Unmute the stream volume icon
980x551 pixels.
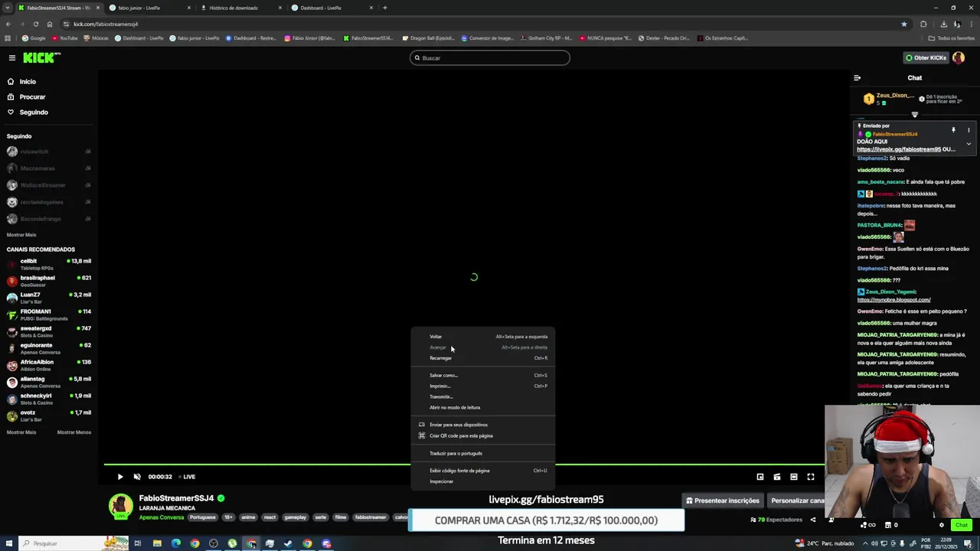[137, 477]
